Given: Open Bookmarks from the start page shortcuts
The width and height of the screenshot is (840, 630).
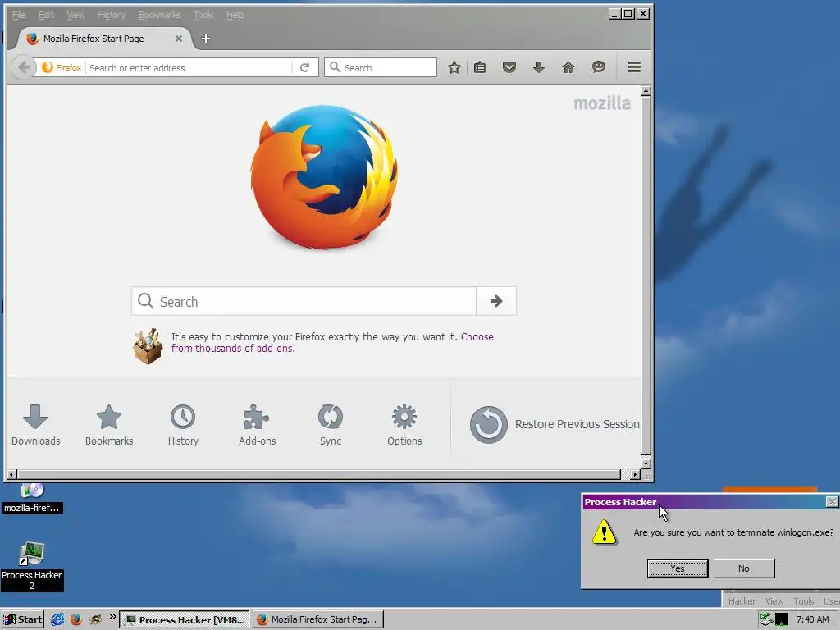Looking at the screenshot, I should pyautogui.click(x=109, y=426).
